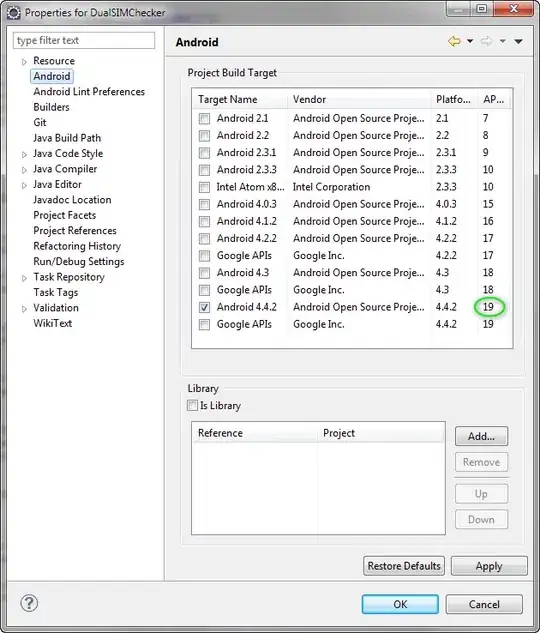Screen dimensions: 540x633
Task: Select Refactoring History page
Action: [x=77, y=246]
